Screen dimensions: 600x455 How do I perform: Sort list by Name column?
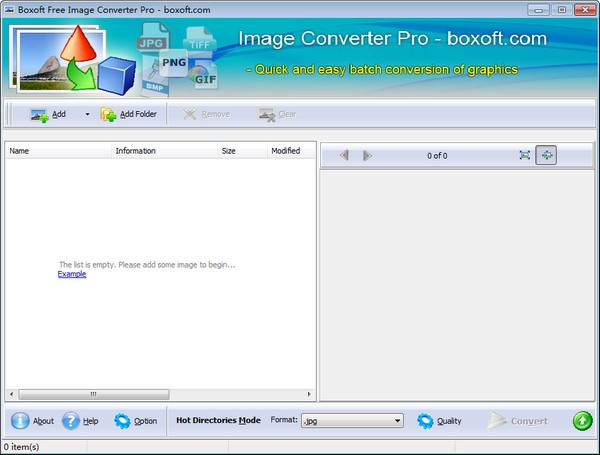[58, 151]
